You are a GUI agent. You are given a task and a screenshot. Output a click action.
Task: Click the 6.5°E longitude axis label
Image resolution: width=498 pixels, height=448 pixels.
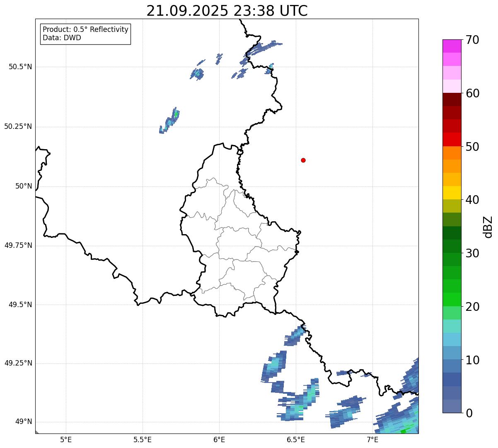click(x=296, y=439)
